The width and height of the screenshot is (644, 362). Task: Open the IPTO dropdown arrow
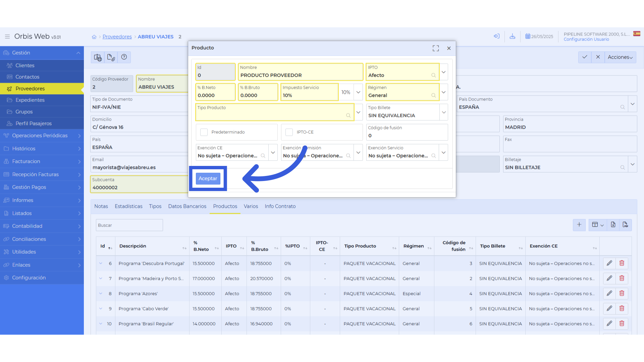tap(443, 72)
